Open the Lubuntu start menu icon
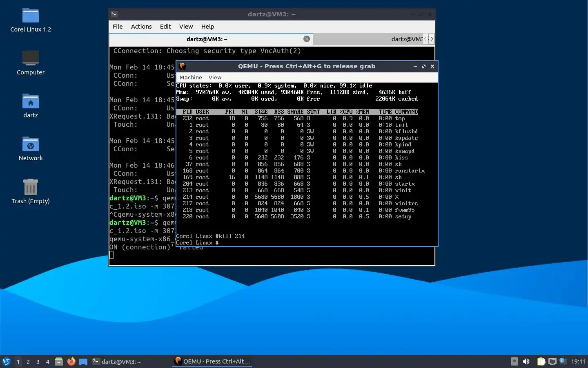 tap(7, 361)
